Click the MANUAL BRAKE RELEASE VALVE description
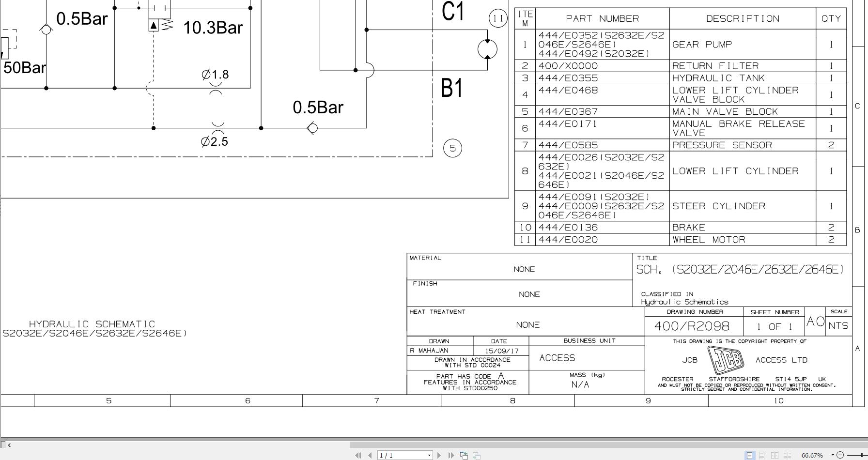Screen dimensions: 868x460 [738, 128]
